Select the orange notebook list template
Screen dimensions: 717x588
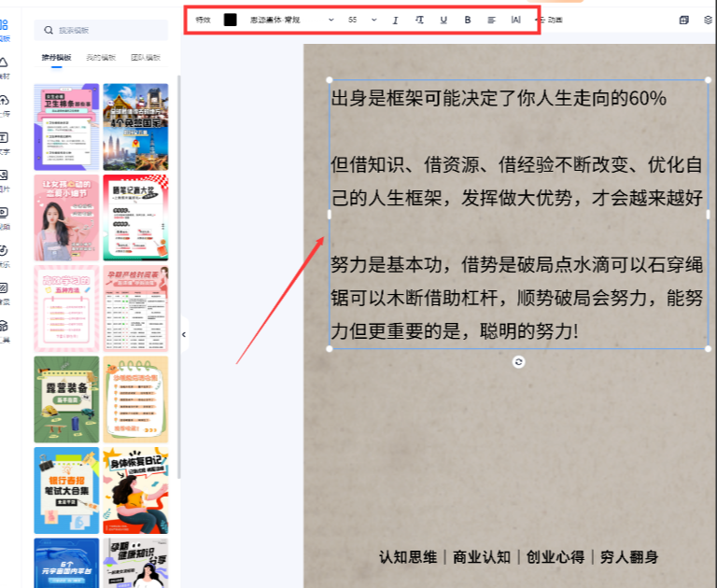tap(135, 399)
